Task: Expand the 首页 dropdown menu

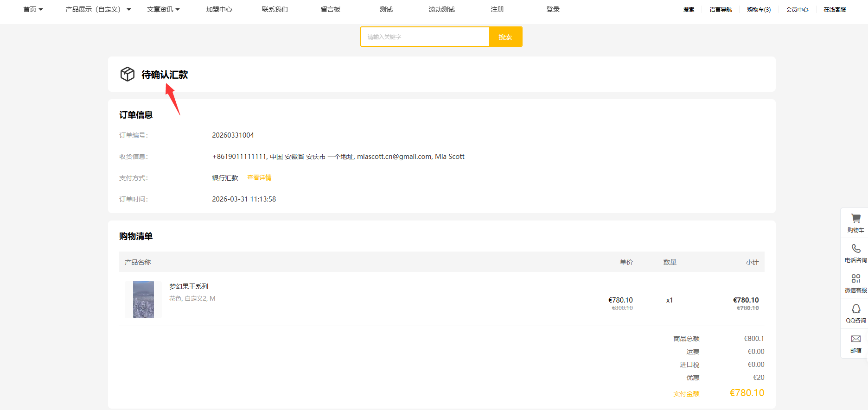Action: (x=33, y=9)
